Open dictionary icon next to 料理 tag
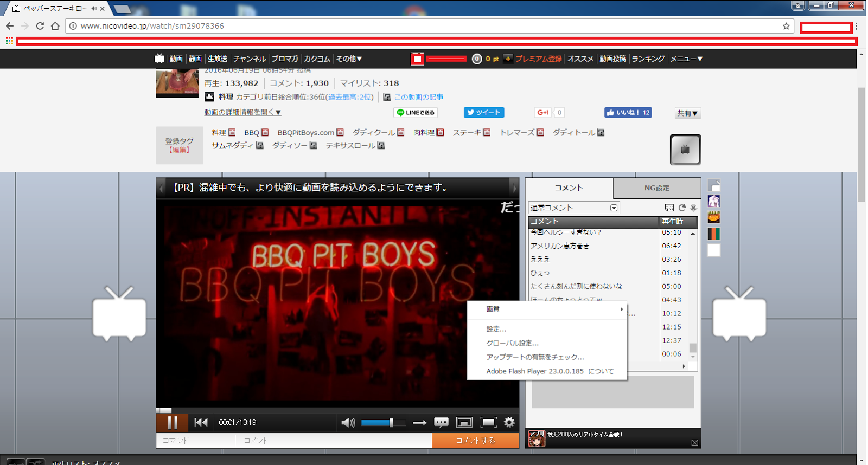Viewport: 868px width, 465px height. tap(232, 132)
